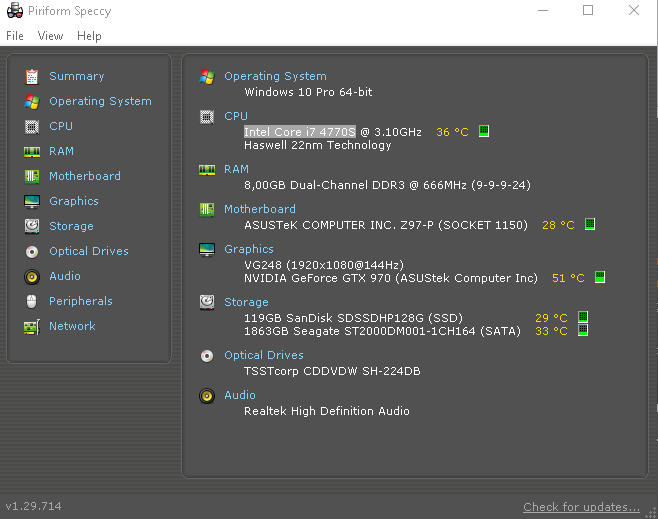Open Graphics section from sidebar
658x519 pixels.
click(x=74, y=201)
